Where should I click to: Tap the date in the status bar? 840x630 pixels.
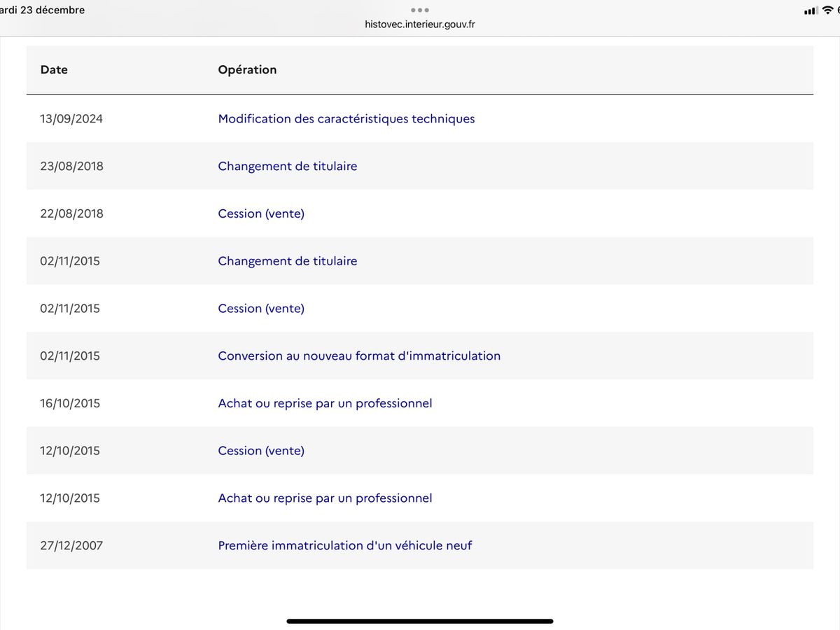point(42,10)
